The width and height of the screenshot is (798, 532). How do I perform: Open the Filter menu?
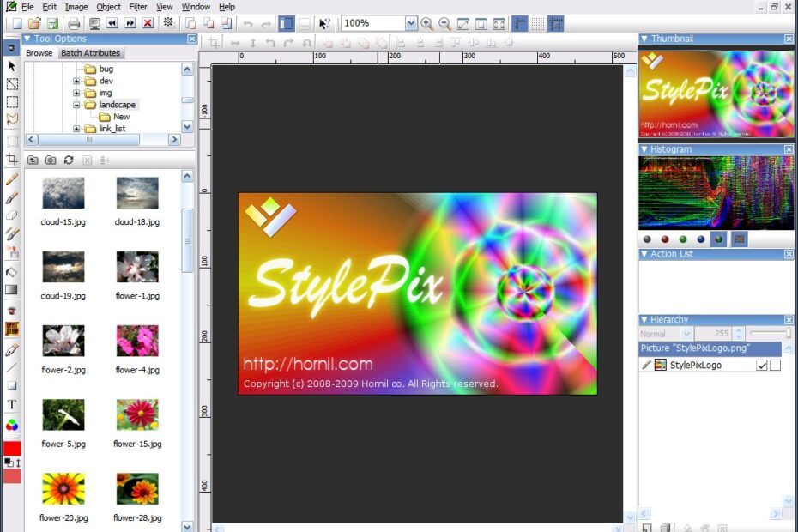[x=138, y=7]
